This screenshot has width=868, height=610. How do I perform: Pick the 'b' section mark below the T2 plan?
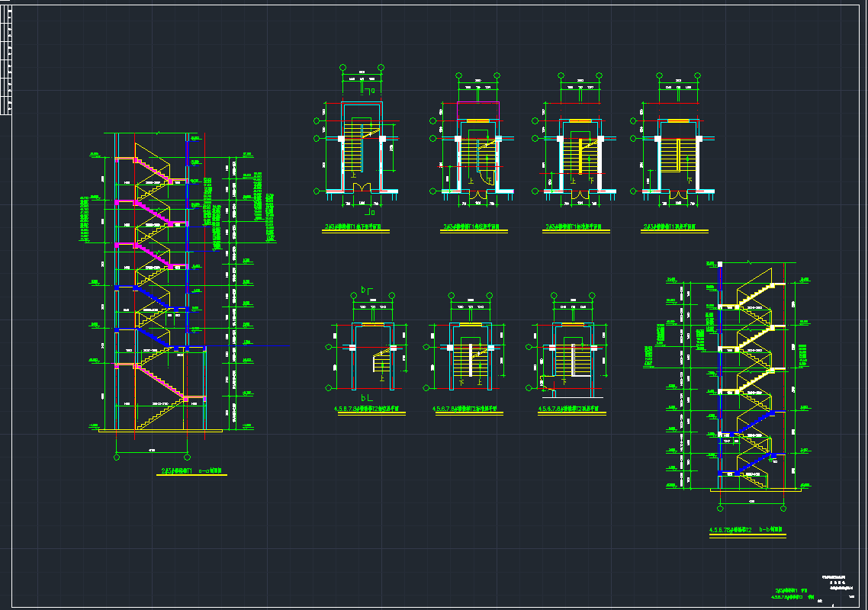[366, 397]
